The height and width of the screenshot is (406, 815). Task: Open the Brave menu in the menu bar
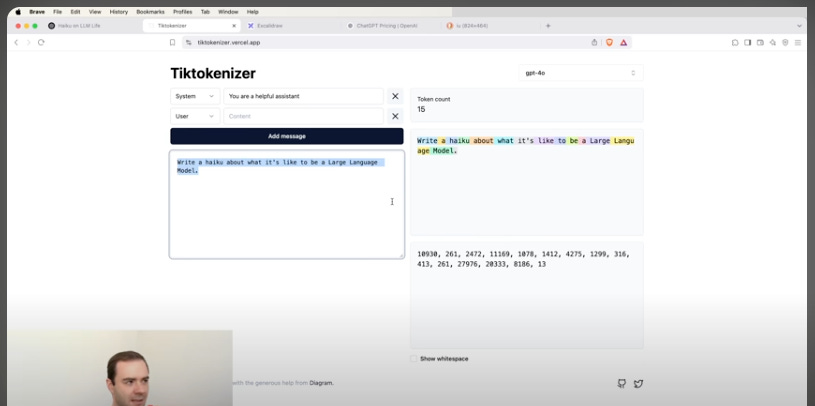37,12
